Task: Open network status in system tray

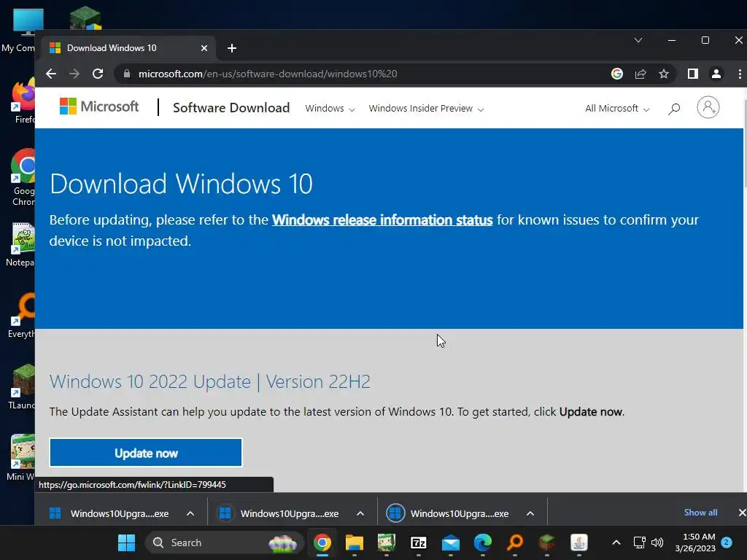Action: [639, 542]
